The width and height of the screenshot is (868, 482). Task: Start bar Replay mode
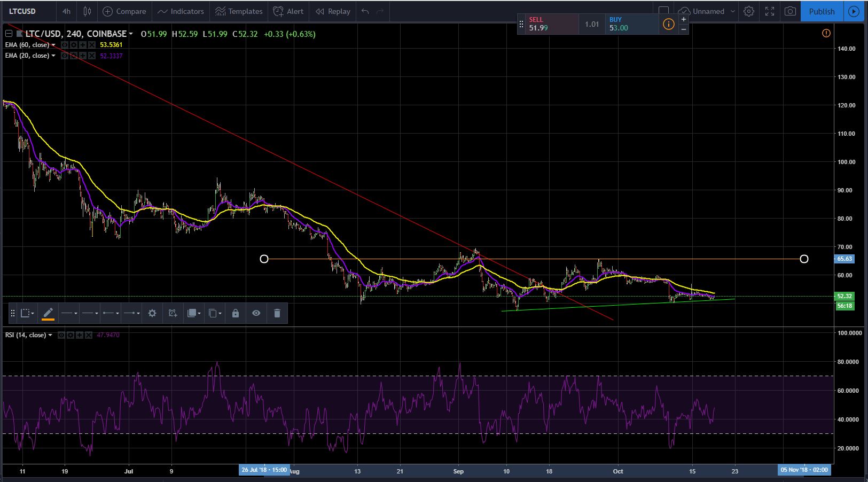pos(333,11)
